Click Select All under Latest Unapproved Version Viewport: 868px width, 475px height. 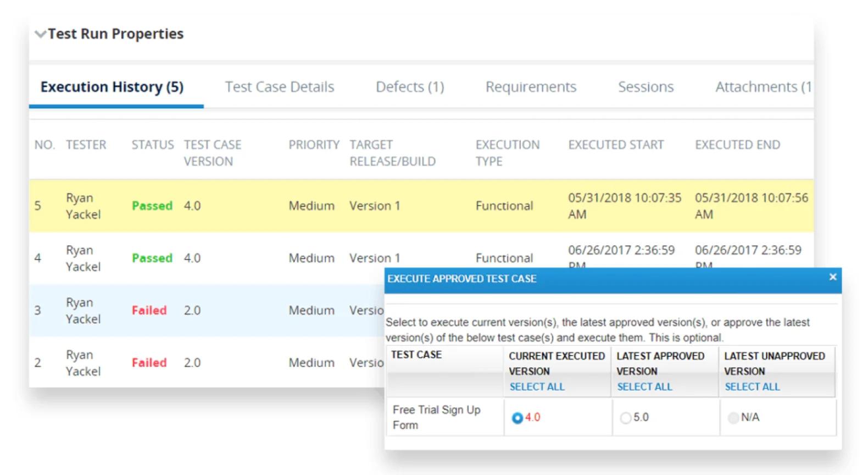(x=752, y=386)
